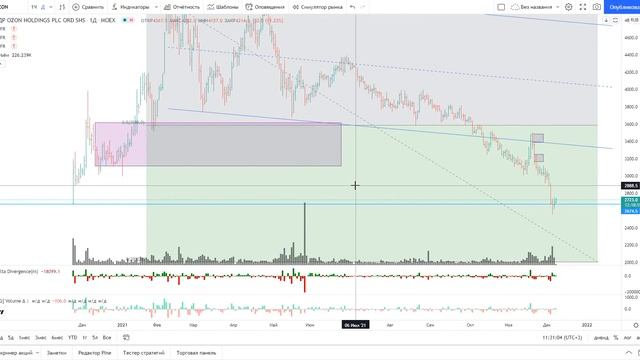Toggle the market status dot beside MOEX
The width and height of the screenshot is (640, 360).
[124, 20]
